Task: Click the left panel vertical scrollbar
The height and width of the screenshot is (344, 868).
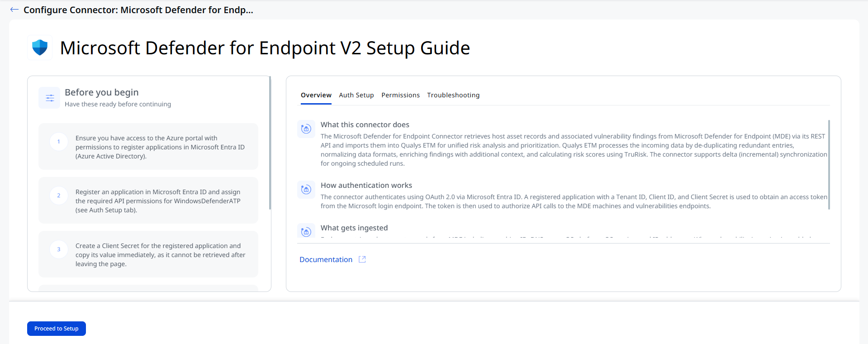Action: point(270,143)
